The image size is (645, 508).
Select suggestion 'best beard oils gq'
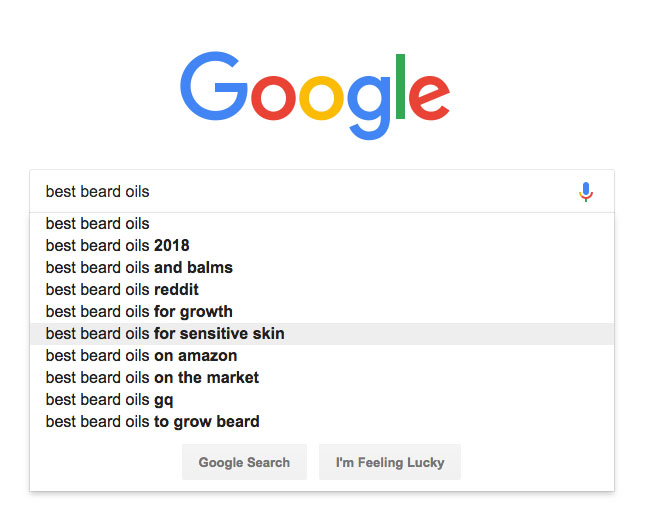coord(322,400)
